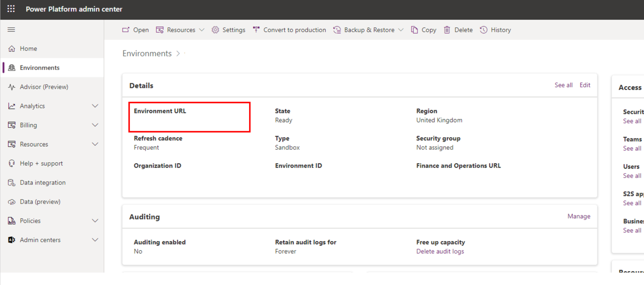Select Environments in the navigation
The height and width of the screenshot is (285, 644).
click(x=52, y=68)
